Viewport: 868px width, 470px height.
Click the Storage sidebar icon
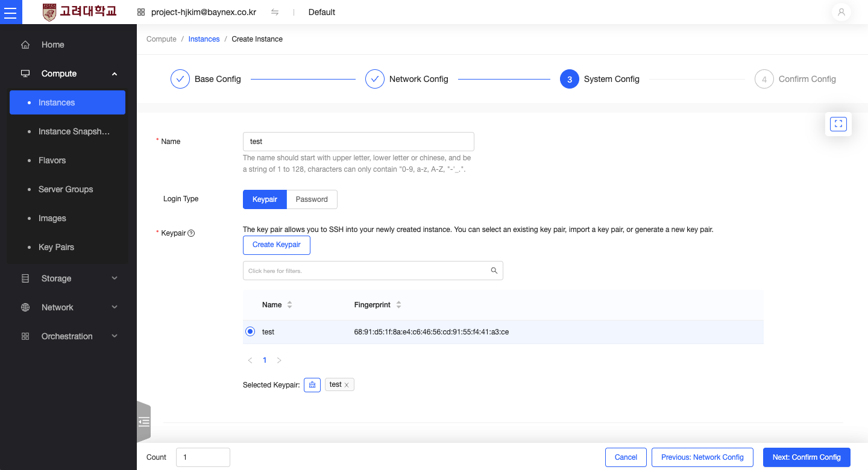coord(25,278)
